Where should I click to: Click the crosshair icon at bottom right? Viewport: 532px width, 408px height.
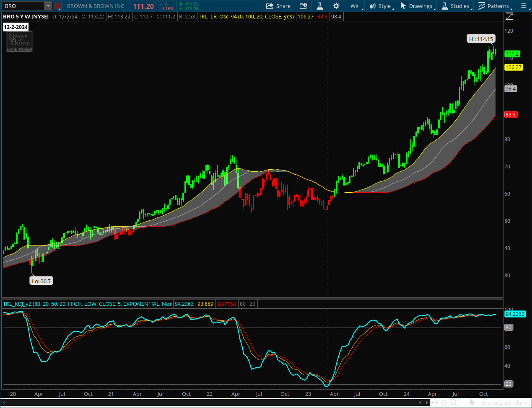click(x=444, y=403)
